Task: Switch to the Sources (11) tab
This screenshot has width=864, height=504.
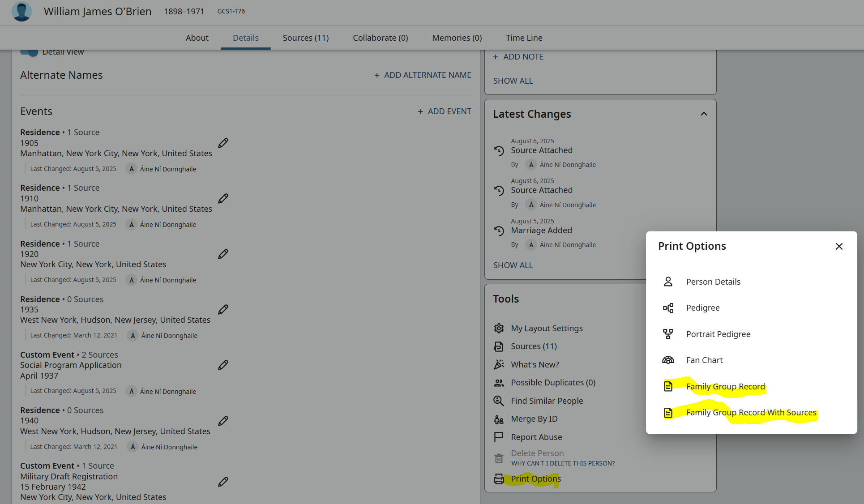Action: click(x=306, y=38)
